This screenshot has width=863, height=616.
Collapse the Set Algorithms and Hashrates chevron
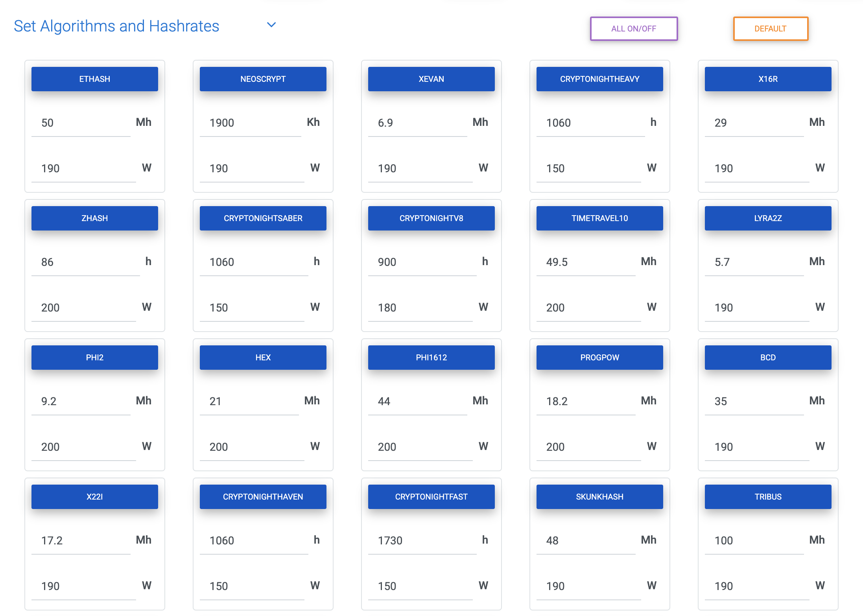click(x=271, y=25)
